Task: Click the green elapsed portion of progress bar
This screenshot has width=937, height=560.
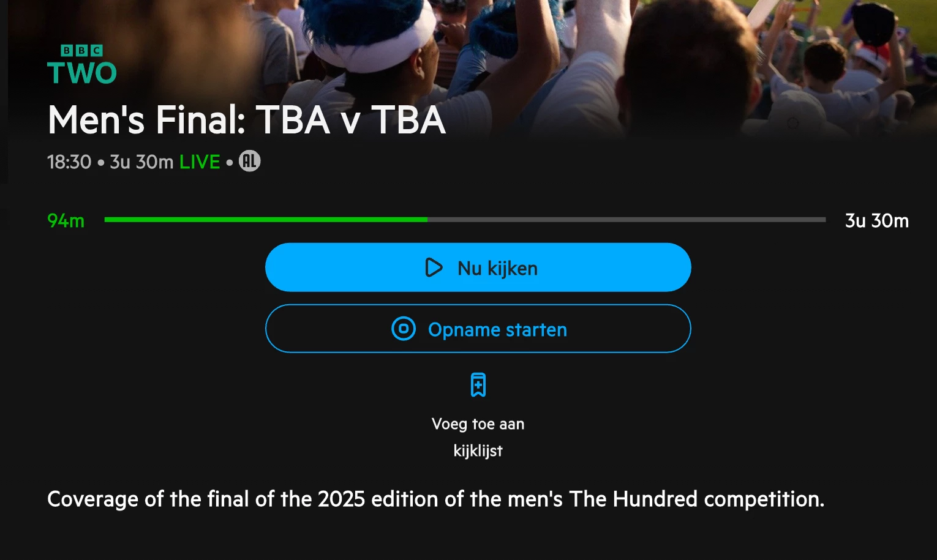Action: click(266, 219)
